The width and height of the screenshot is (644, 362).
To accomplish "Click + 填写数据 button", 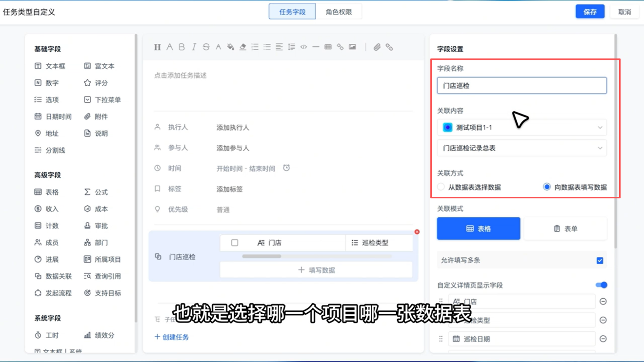I will [x=316, y=270].
